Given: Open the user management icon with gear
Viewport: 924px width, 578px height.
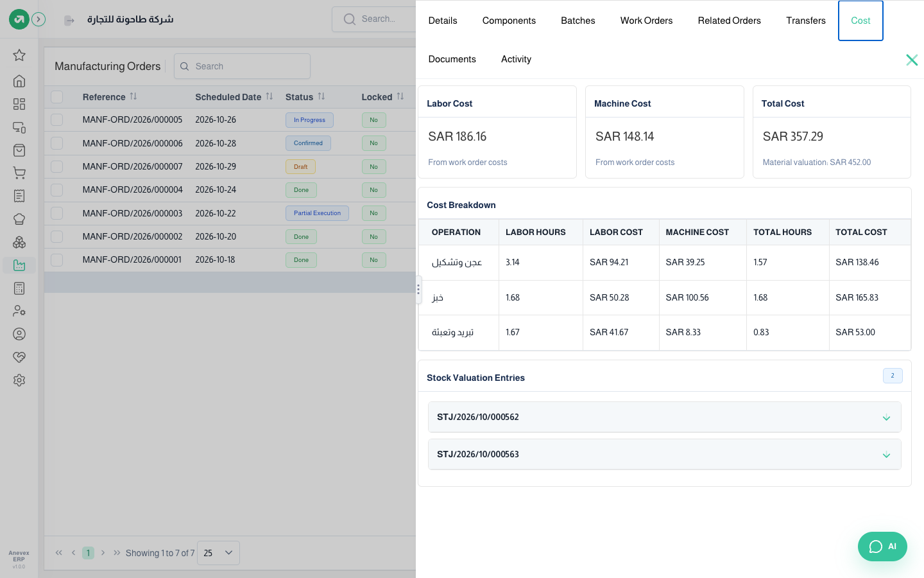Looking at the screenshot, I should click(x=19, y=311).
